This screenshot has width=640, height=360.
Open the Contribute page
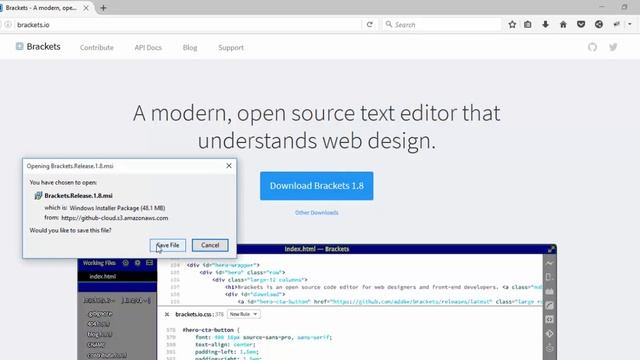(x=97, y=48)
